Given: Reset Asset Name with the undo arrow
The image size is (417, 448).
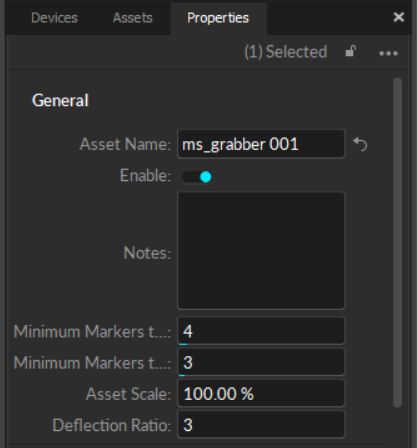Looking at the screenshot, I should click(360, 144).
